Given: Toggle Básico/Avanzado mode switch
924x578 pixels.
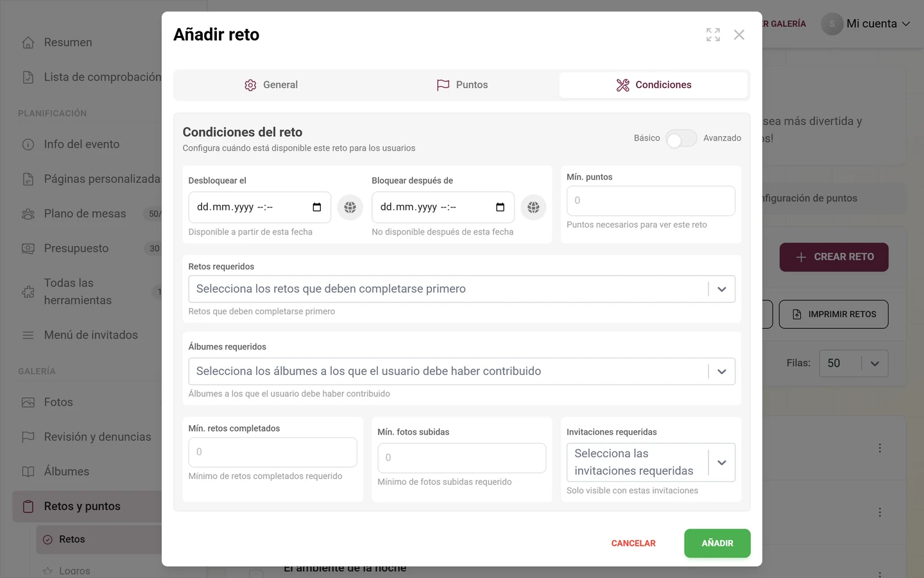Looking at the screenshot, I should 681,138.
